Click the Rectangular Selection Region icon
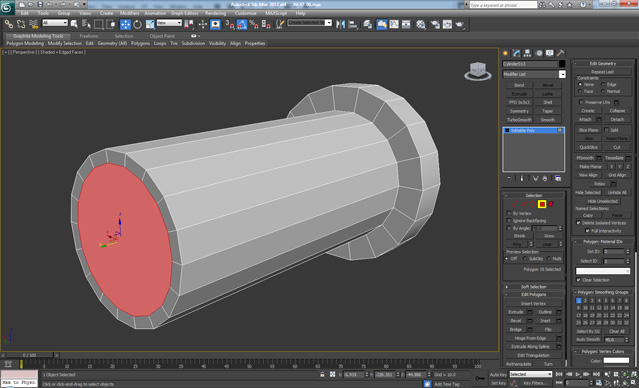This screenshot has height=388, width=639. point(99,24)
